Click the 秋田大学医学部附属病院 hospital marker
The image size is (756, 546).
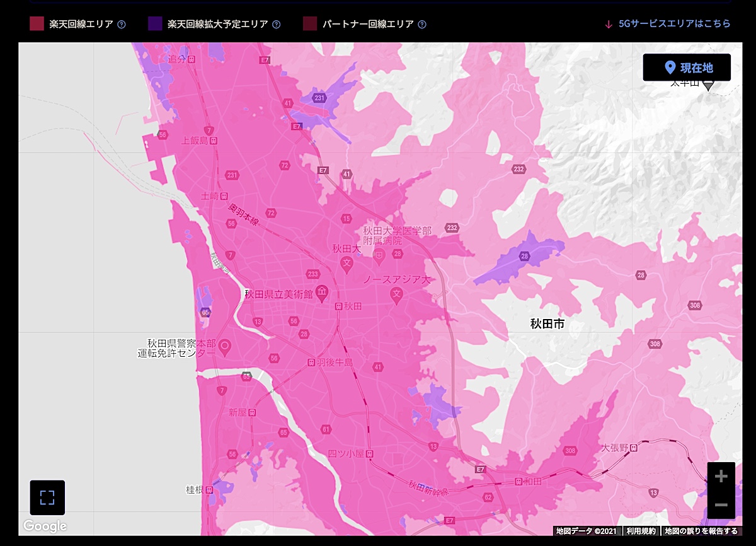(x=379, y=255)
